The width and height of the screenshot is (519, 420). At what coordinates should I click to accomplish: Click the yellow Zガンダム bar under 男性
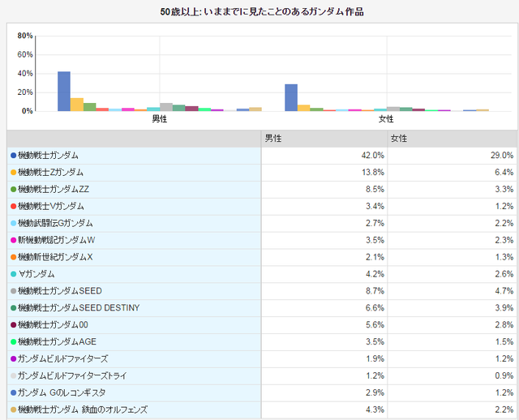77,104
